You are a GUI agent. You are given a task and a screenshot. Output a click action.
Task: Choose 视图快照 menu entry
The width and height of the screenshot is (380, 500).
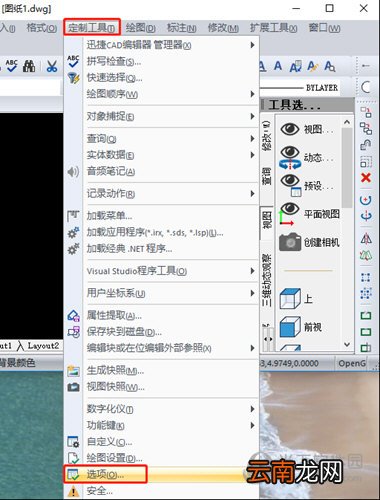(162, 387)
